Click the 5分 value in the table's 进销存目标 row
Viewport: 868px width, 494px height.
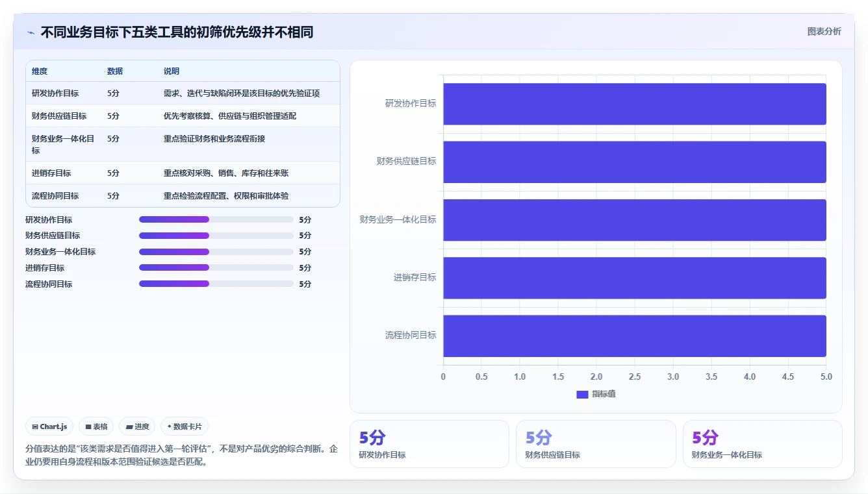[x=113, y=173]
